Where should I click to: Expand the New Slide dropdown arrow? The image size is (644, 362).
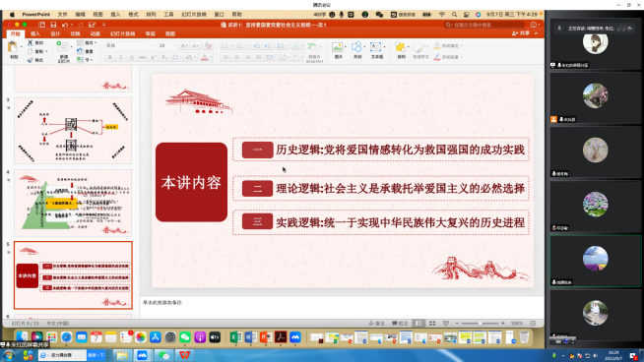[71, 47]
